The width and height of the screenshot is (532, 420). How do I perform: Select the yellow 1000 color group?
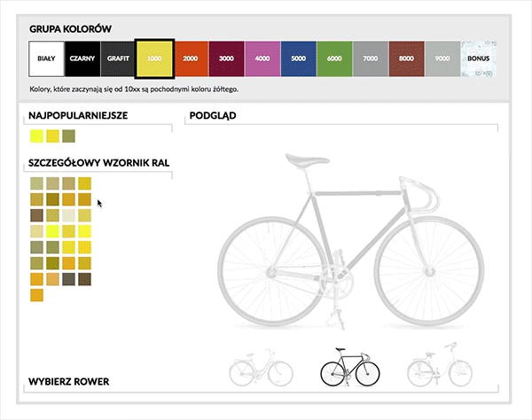tap(154, 58)
